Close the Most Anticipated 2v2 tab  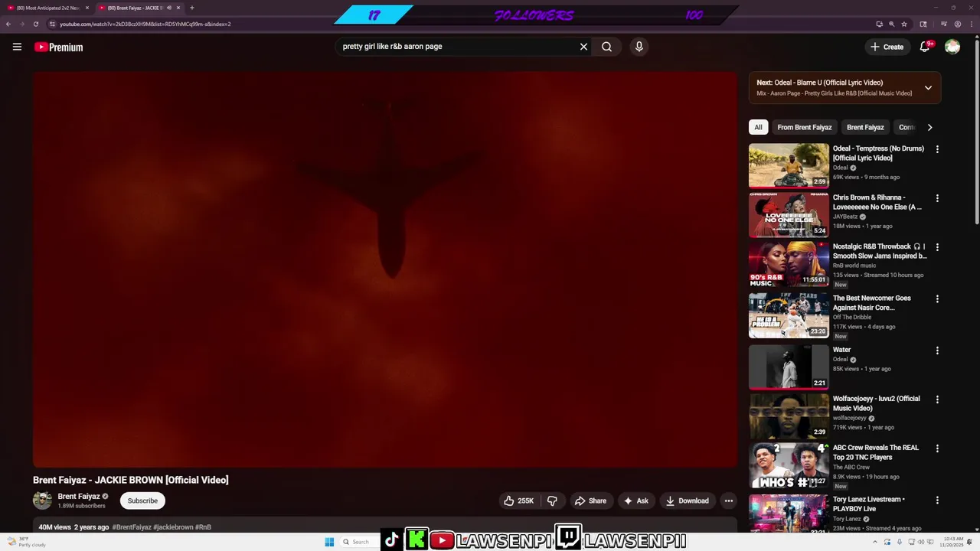click(x=87, y=8)
